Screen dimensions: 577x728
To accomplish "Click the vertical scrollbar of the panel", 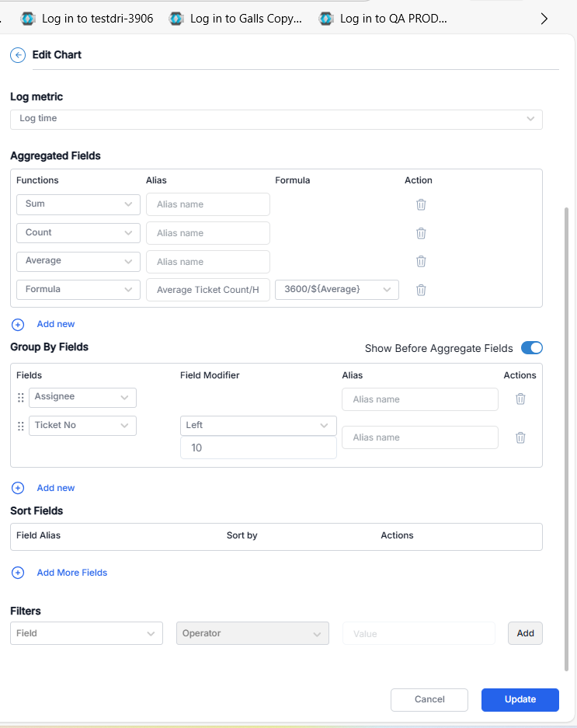I will 566,439.
